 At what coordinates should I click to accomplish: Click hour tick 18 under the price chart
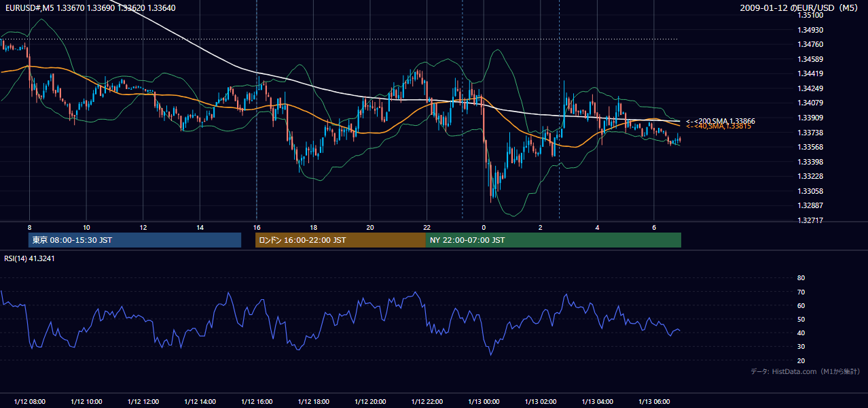(313, 227)
